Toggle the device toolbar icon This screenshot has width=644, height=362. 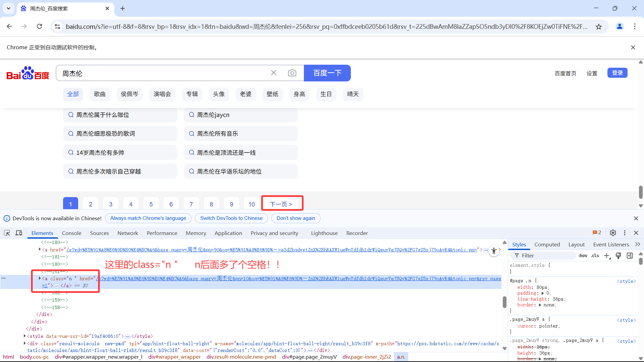point(19,233)
